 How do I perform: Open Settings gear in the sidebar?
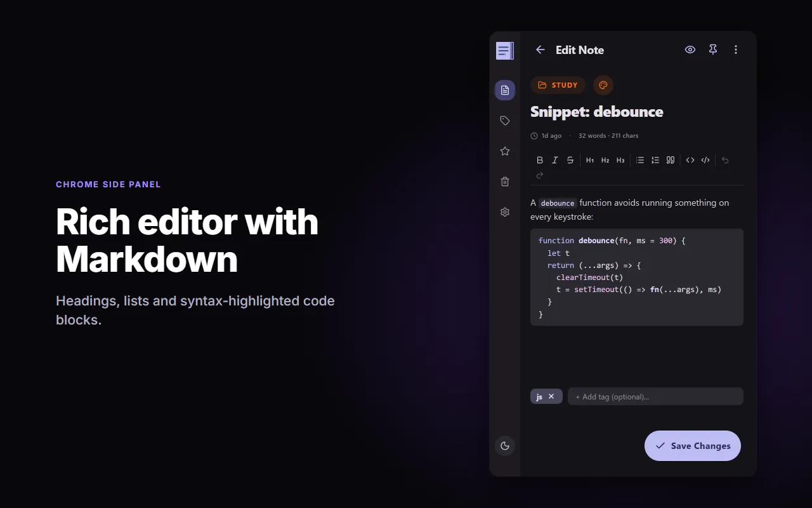click(x=505, y=212)
